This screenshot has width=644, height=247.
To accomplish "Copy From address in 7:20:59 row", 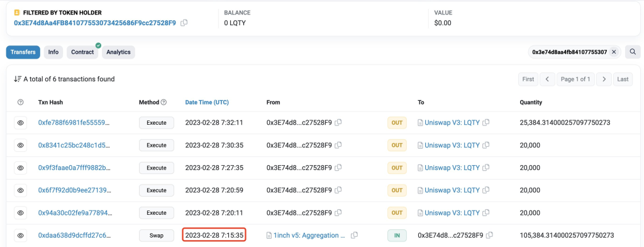I will [338, 190].
